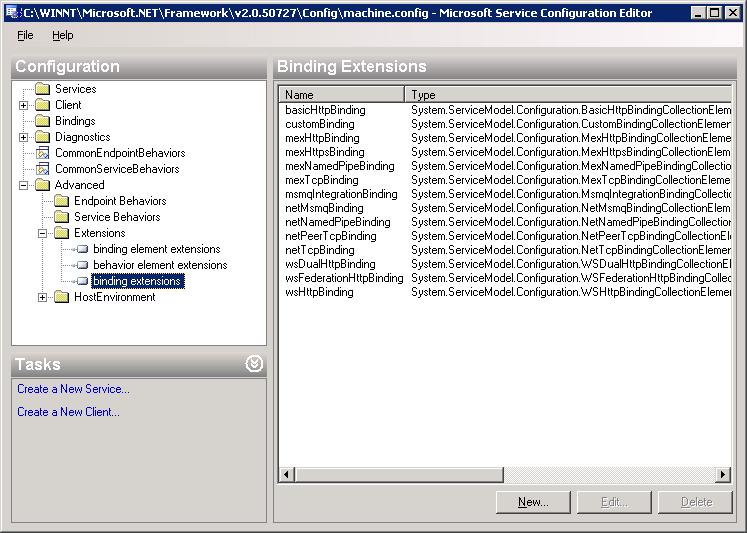The image size is (747, 533).
Task: Select the customBinding row
Action: [505, 124]
